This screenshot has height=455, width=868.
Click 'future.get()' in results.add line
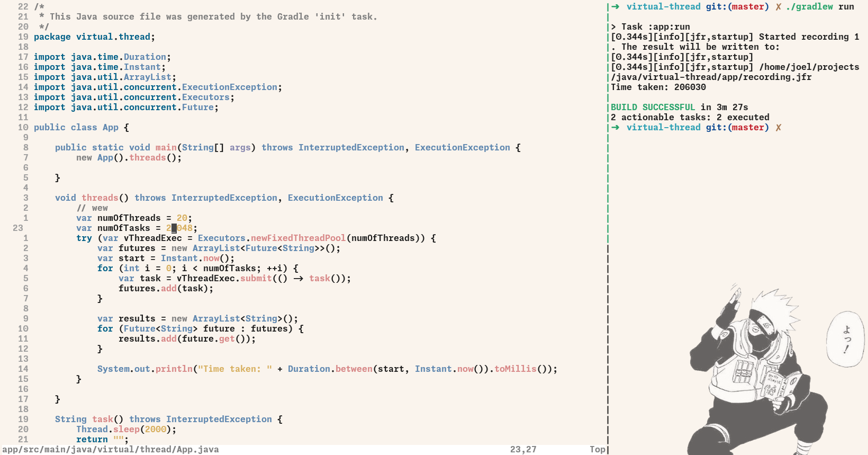pyautogui.click(x=214, y=338)
